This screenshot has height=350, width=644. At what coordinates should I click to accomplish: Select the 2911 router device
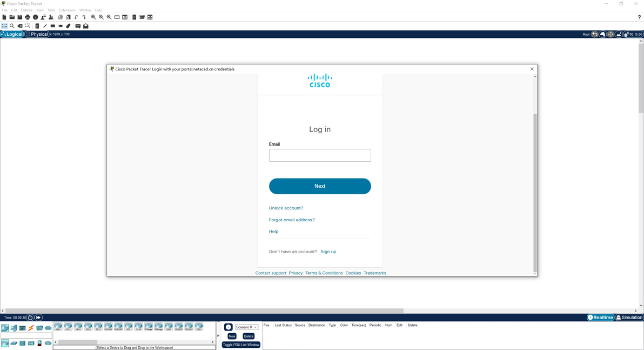[98, 327]
